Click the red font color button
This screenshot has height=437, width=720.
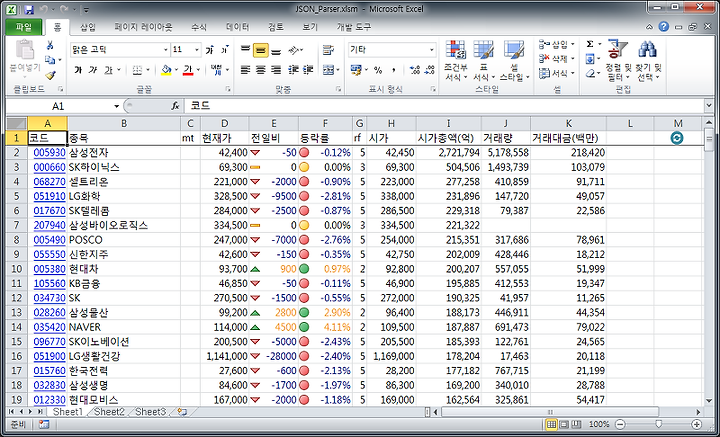pos(187,70)
